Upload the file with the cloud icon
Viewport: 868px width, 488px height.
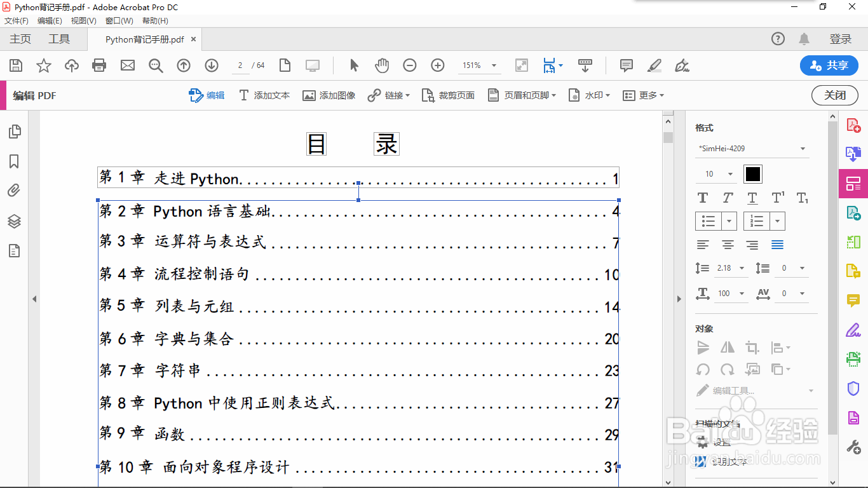click(72, 65)
